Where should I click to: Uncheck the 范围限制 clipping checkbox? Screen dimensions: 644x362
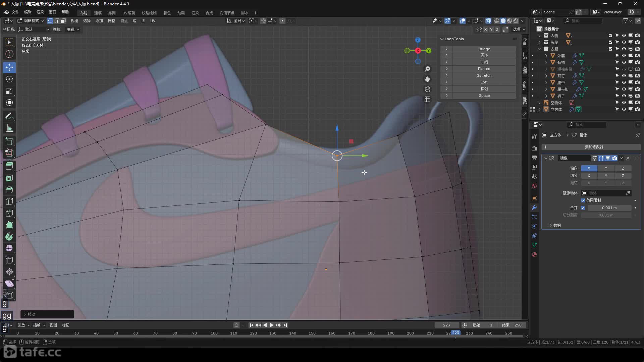pyautogui.click(x=583, y=200)
